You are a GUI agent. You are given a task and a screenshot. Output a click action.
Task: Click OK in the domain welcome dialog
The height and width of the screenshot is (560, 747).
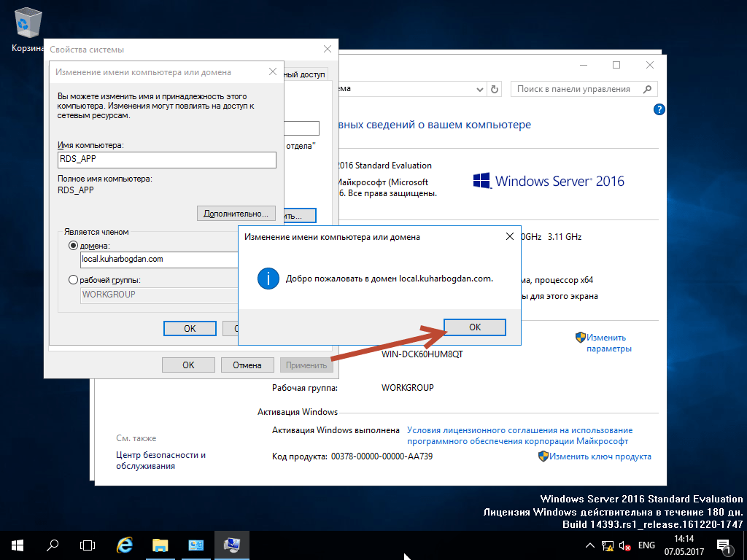475,327
